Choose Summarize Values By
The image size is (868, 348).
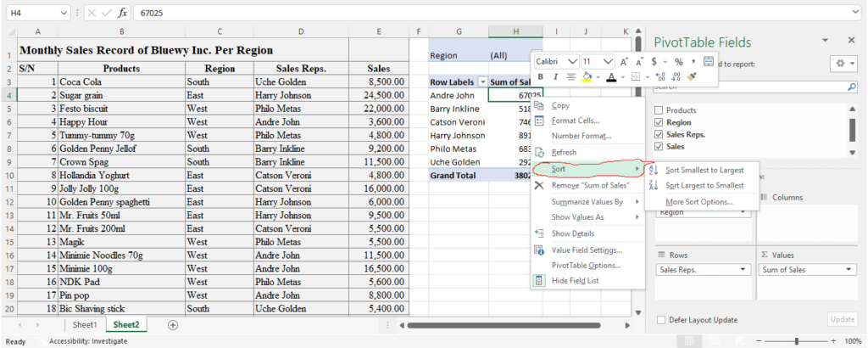pyautogui.click(x=587, y=202)
